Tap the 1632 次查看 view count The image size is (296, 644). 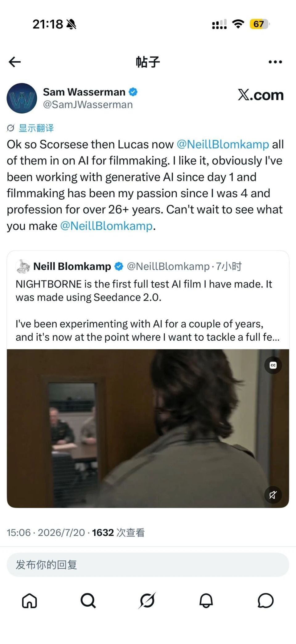[118, 533]
